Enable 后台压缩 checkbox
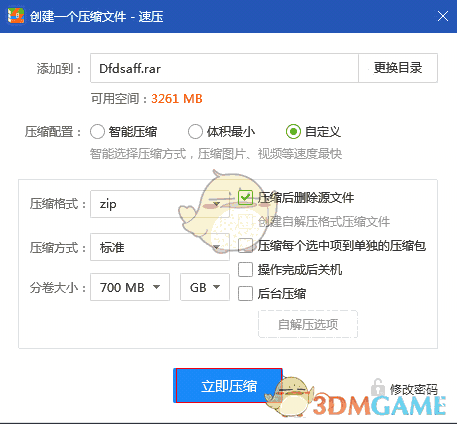Image resolution: width=457 pixels, height=424 pixels. coord(245,294)
